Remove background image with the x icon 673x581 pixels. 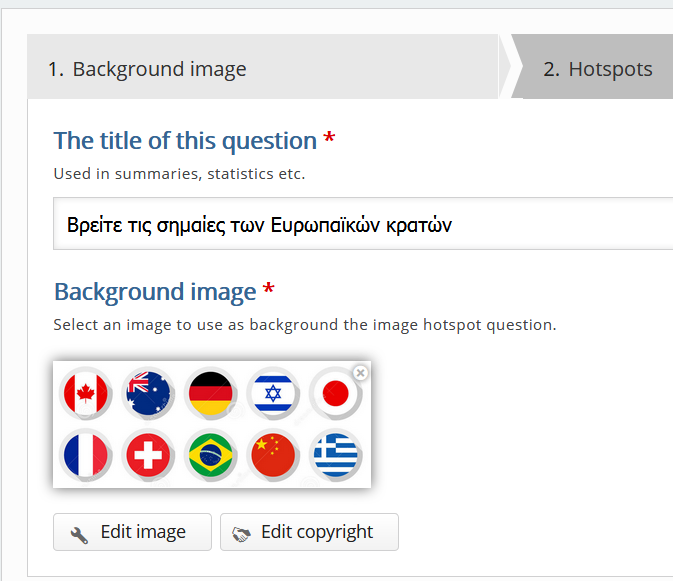(x=361, y=373)
